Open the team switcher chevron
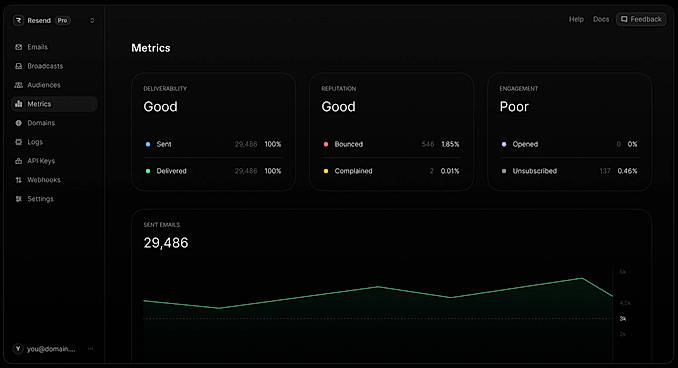 pyautogui.click(x=92, y=20)
